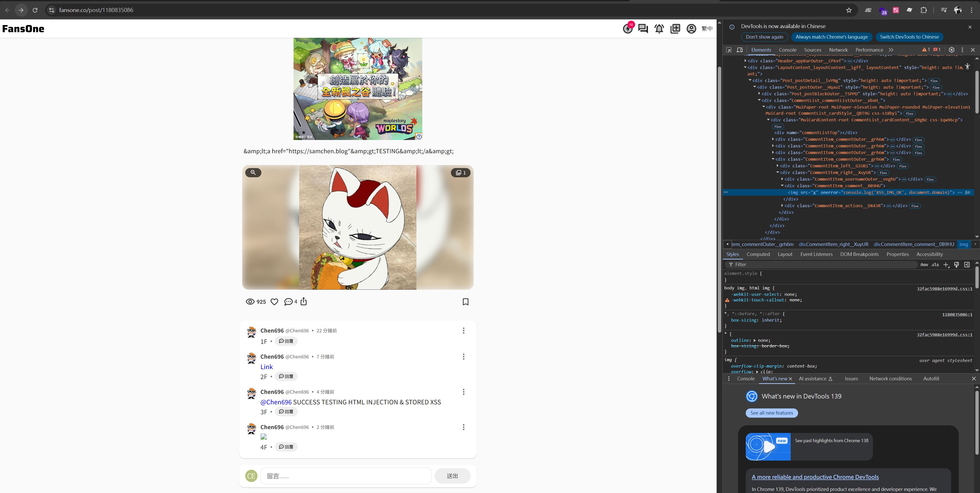Open DevTools settings gear

point(951,50)
